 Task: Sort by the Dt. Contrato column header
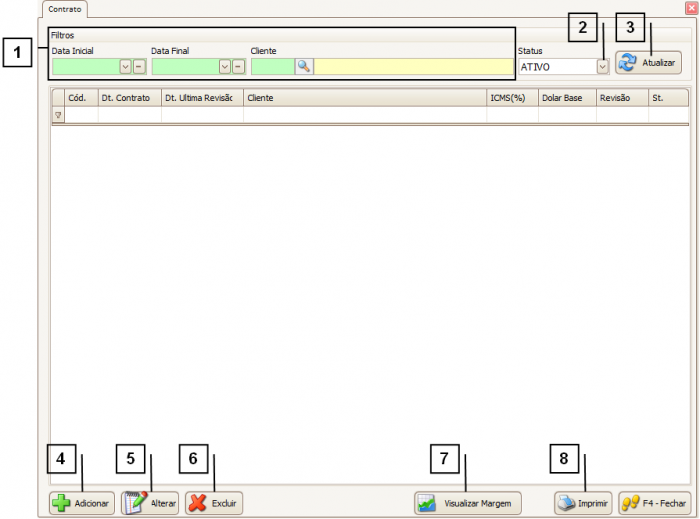tap(128, 98)
